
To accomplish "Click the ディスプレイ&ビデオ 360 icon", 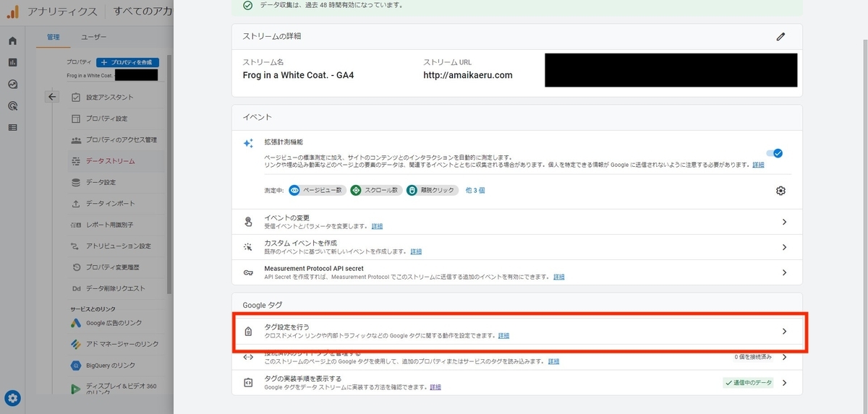I will 76,389.
